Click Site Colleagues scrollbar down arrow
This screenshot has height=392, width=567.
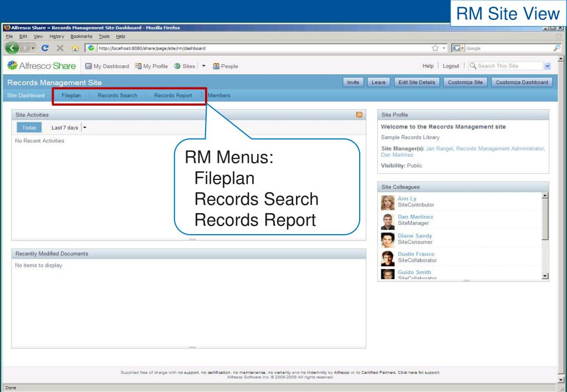pos(545,276)
